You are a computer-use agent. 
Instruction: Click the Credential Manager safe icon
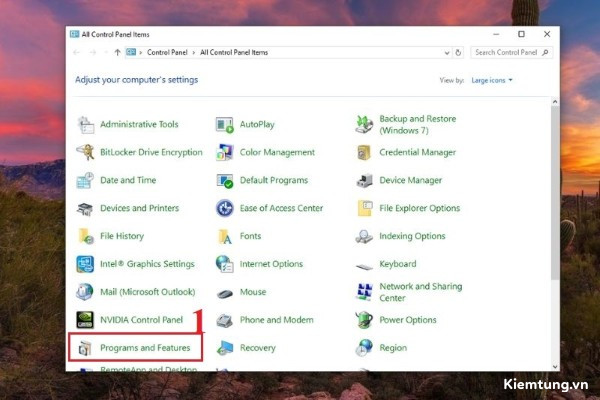click(364, 152)
